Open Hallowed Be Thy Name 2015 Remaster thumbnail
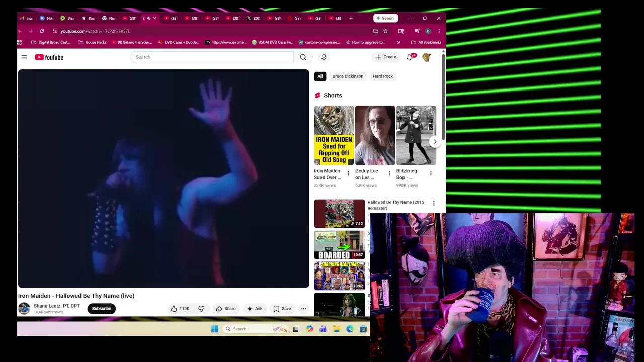The height and width of the screenshot is (362, 644). click(340, 214)
